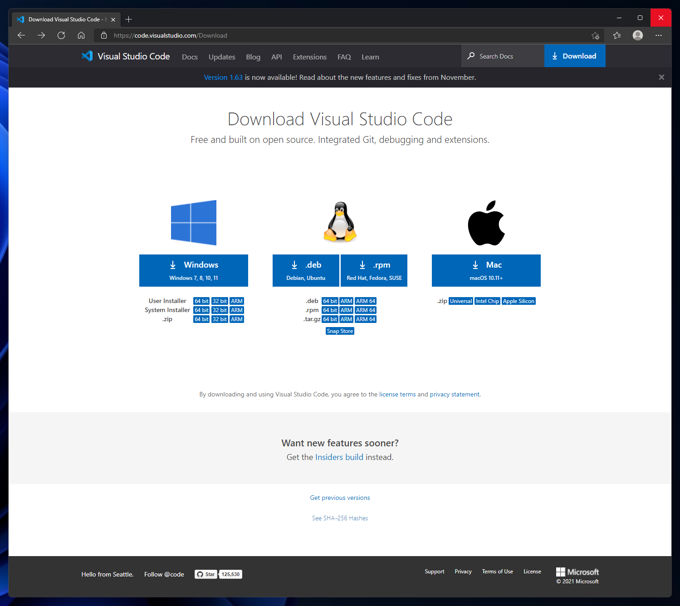The image size is (680, 606).
Task: Select User Installer ARM
Action: click(x=236, y=301)
